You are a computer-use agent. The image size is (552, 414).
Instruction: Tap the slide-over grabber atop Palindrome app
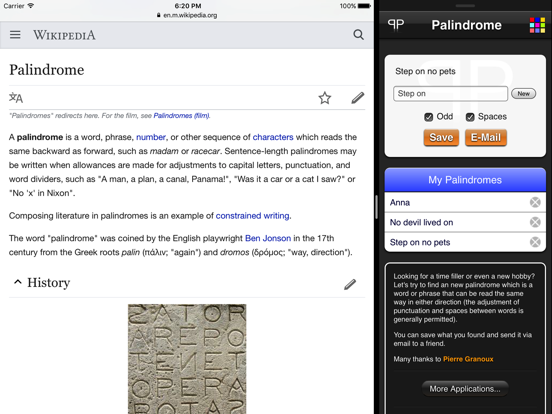pyautogui.click(x=465, y=6)
